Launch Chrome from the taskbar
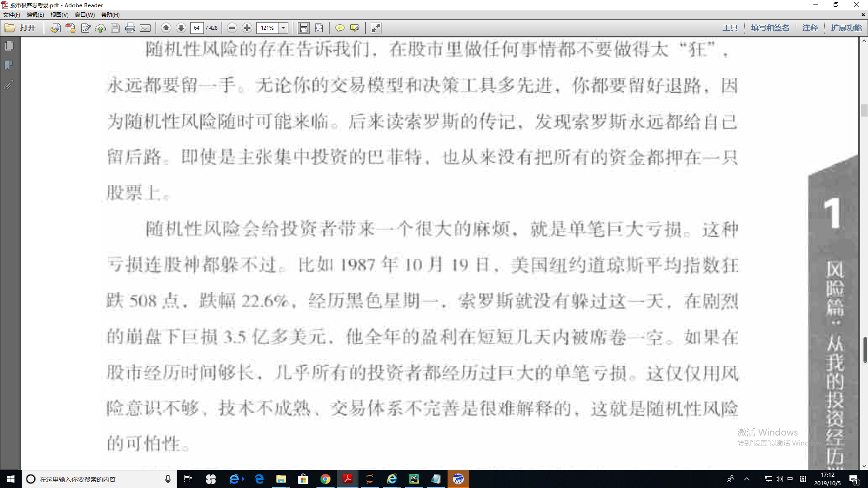The height and width of the screenshot is (488, 868). (x=325, y=479)
